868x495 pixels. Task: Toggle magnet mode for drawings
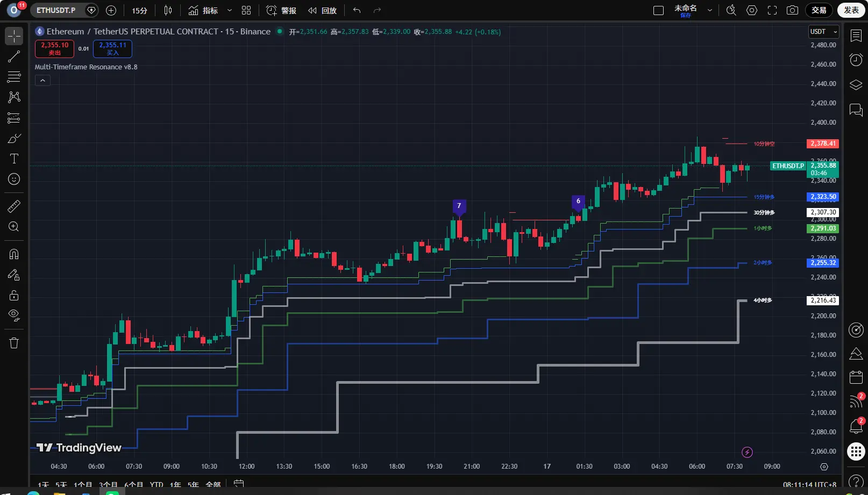tap(14, 254)
